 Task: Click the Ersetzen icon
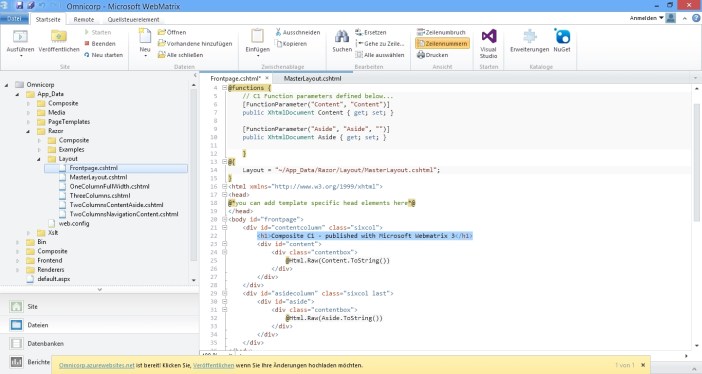pos(359,32)
